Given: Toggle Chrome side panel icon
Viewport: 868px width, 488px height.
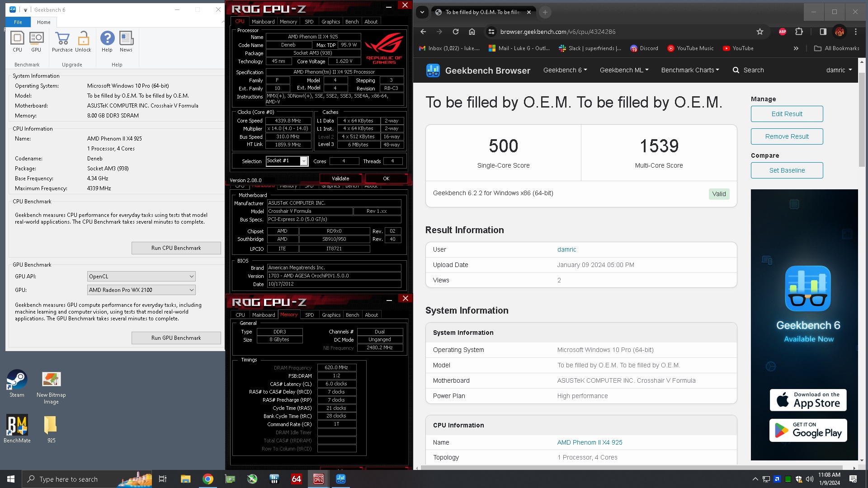Looking at the screenshot, I should point(823,32).
